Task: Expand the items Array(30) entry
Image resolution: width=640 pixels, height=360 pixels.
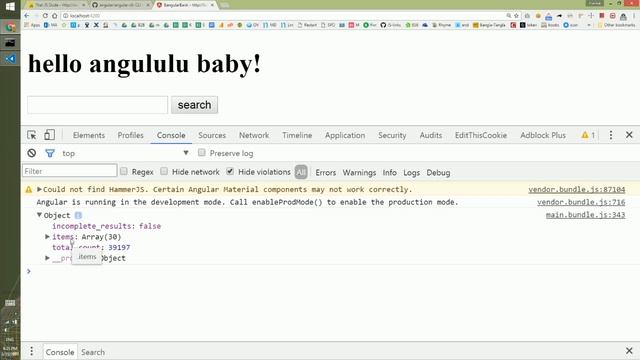Action: click(47, 237)
